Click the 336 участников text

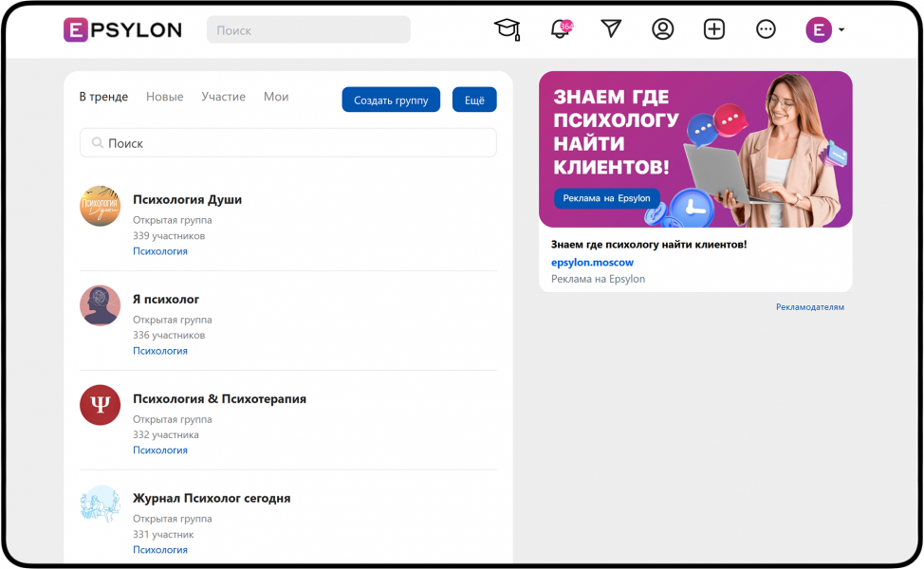[169, 335]
